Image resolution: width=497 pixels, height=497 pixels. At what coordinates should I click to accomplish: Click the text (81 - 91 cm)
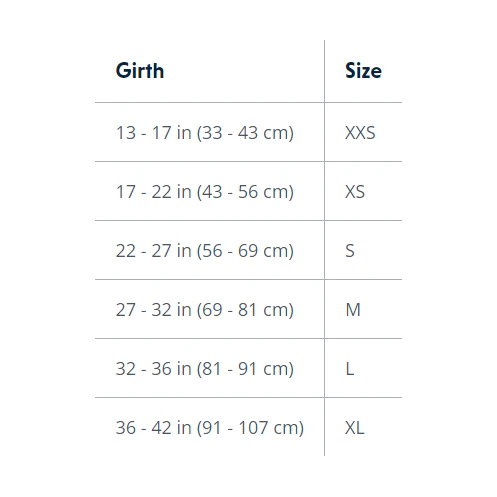pyautogui.click(x=245, y=369)
